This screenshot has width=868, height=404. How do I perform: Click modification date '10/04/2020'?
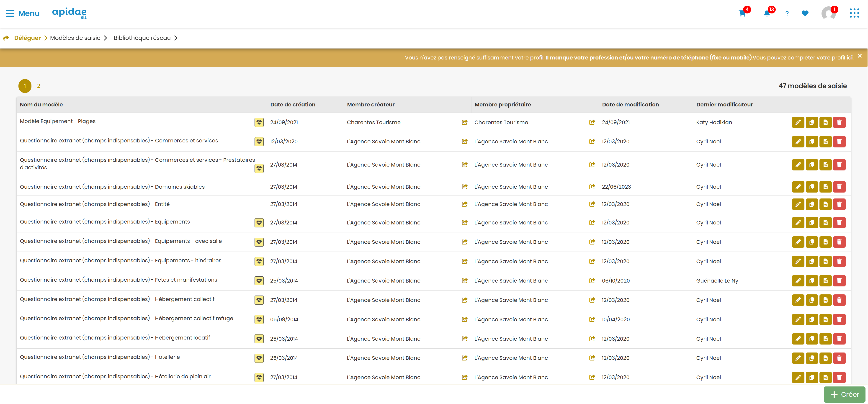tap(616, 319)
